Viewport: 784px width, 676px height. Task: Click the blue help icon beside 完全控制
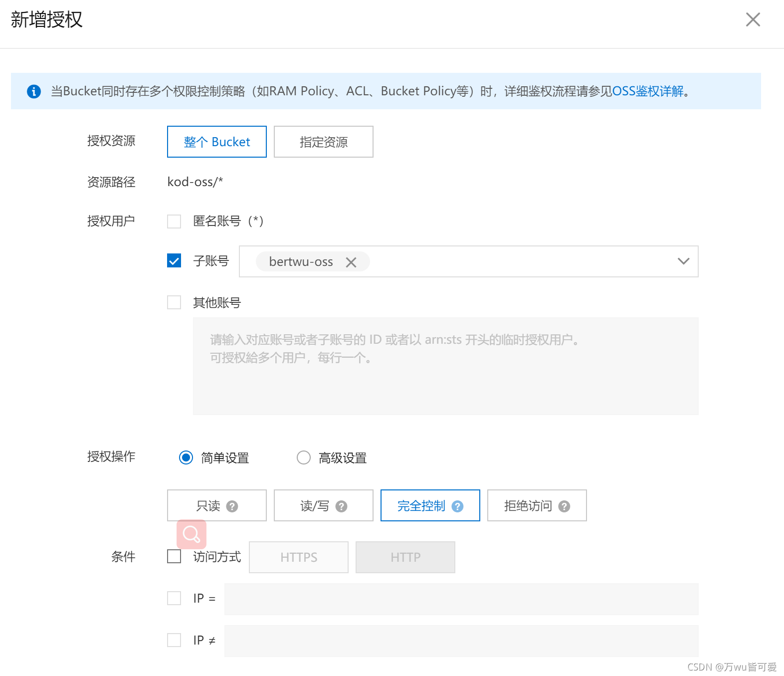click(x=457, y=506)
